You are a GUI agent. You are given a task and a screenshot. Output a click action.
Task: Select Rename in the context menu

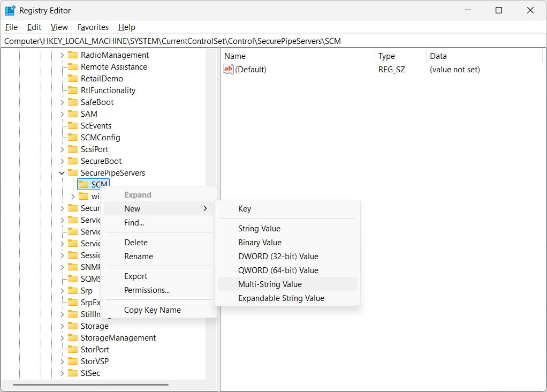pyautogui.click(x=159, y=257)
